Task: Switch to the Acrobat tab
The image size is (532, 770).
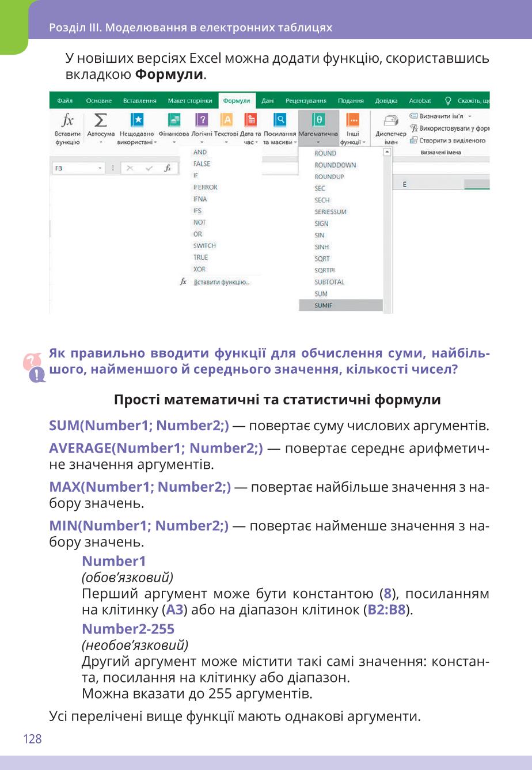Action: (420, 101)
